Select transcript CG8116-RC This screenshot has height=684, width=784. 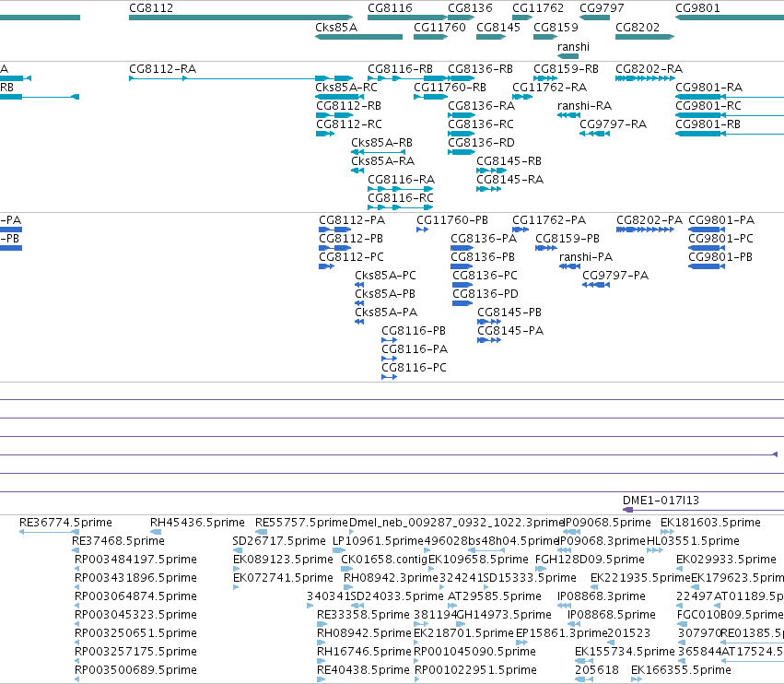(400, 207)
